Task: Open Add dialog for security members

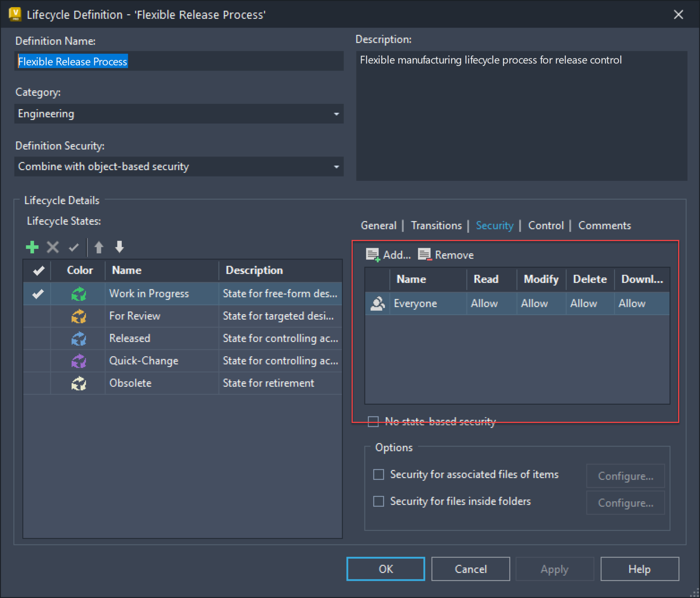Action: (x=388, y=255)
